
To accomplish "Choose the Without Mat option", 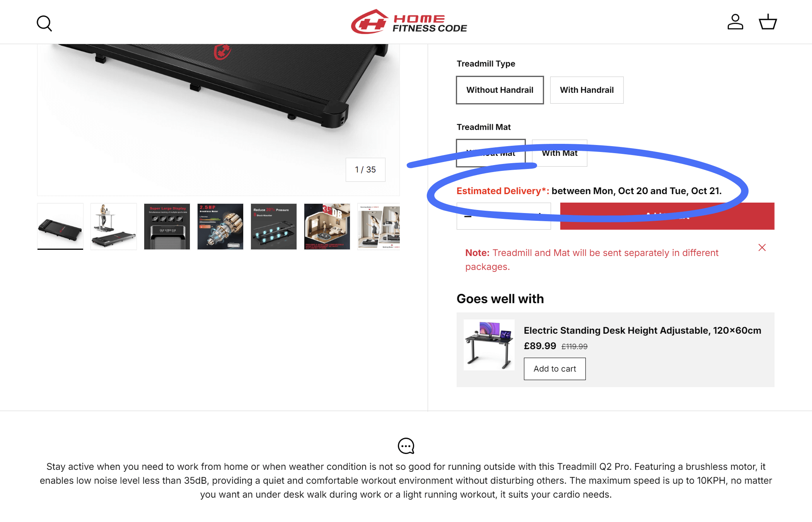I will coord(491,153).
